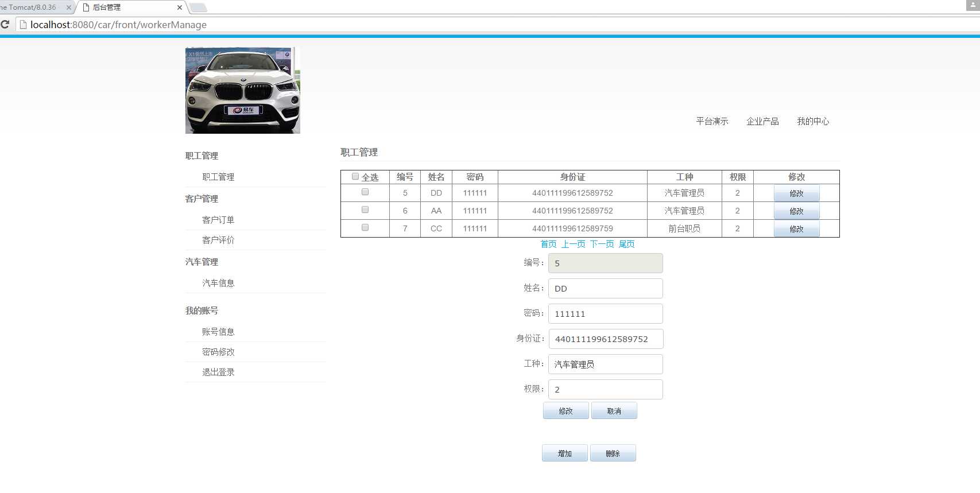The image size is (980, 493).
Task: Go to 下一页 next page
Action: tap(602, 244)
